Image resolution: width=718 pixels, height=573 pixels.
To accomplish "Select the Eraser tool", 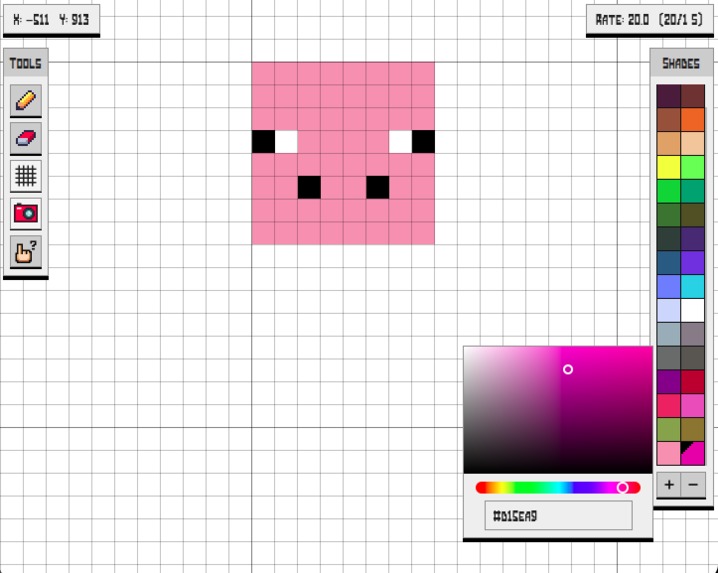I will tap(26, 138).
